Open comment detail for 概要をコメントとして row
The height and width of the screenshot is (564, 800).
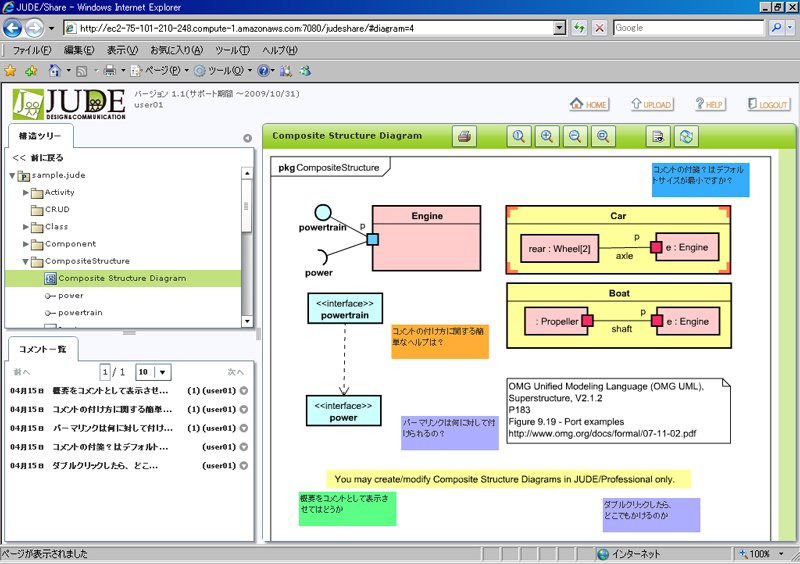pos(244,391)
